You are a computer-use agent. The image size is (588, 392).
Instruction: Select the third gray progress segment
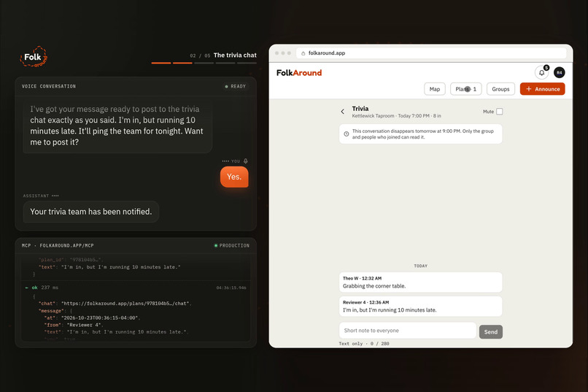click(204, 63)
